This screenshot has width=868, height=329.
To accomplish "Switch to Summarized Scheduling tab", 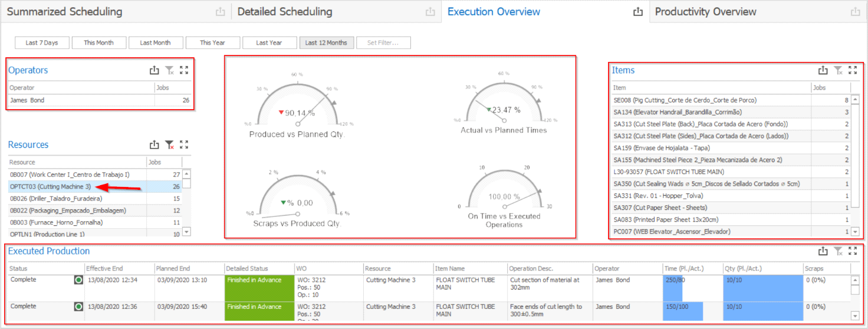I will tap(65, 12).
